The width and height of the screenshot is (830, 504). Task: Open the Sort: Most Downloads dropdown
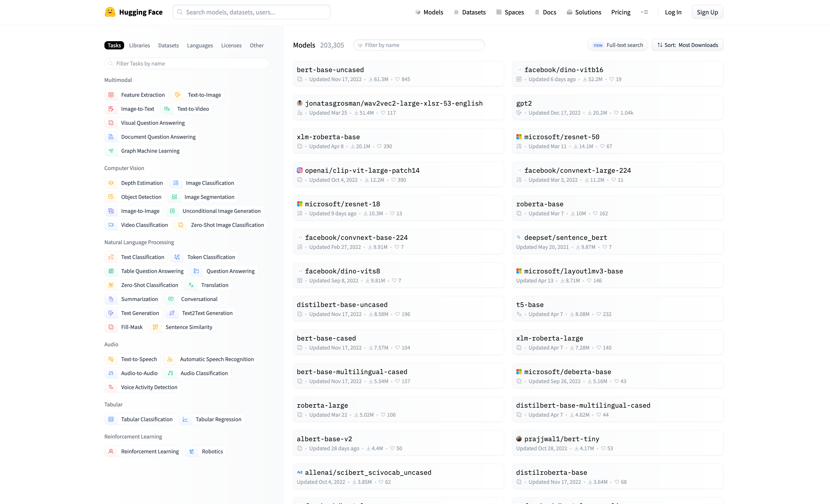[688, 45]
